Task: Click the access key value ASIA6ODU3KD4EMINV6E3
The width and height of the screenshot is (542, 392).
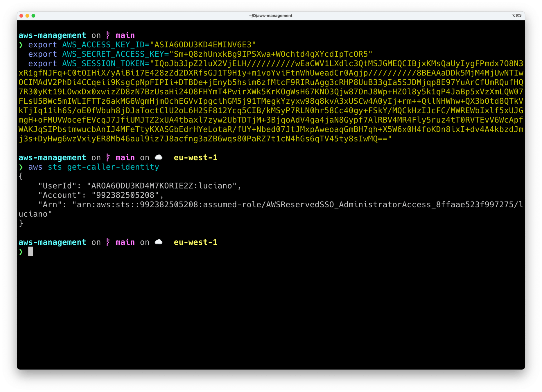Action: click(203, 45)
